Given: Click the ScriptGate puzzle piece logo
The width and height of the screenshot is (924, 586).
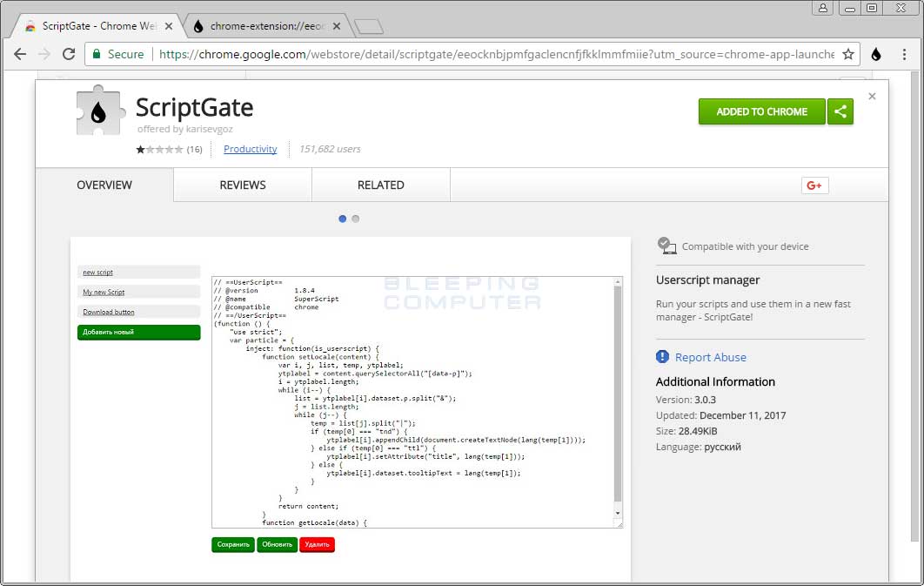Looking at the screenshot, I should click(x=100, y=111).
